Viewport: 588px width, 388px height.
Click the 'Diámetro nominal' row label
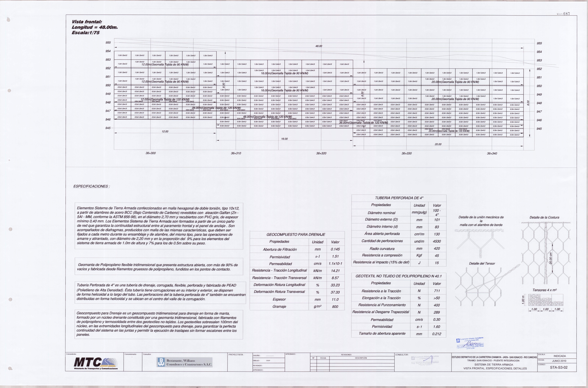381,213
